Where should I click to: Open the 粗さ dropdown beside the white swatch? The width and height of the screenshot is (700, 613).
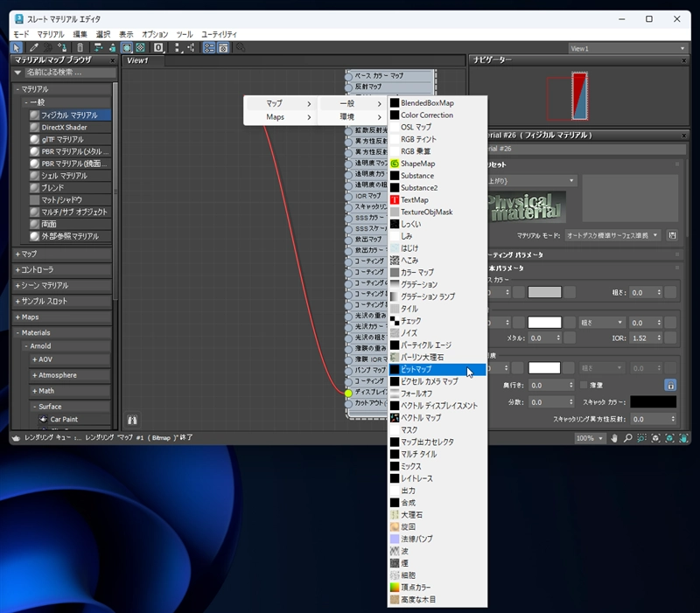601,323
